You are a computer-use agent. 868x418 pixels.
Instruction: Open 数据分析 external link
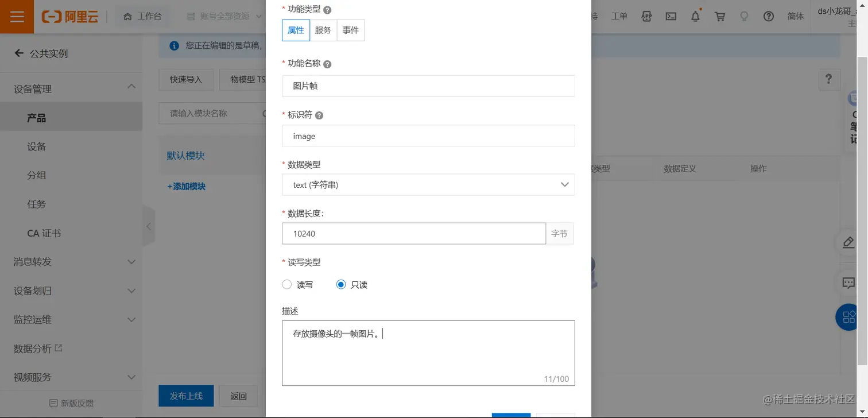coord(38,349)
